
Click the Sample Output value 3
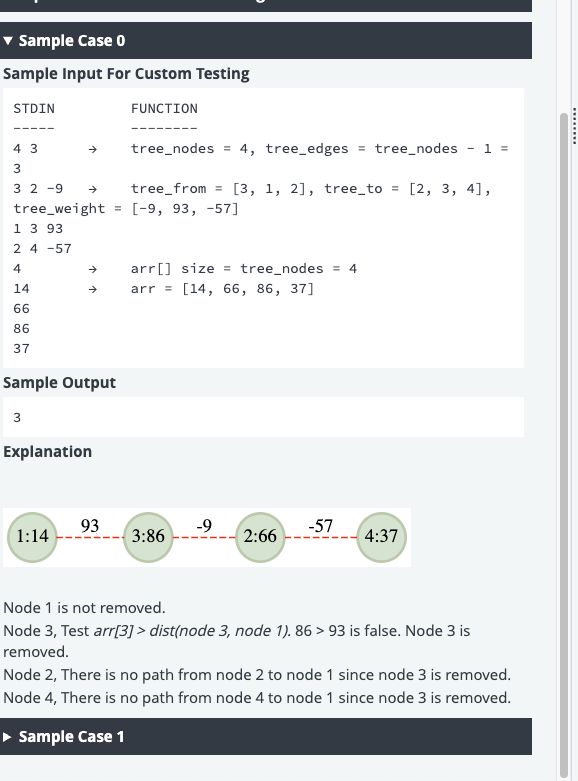tap(17, 417)
